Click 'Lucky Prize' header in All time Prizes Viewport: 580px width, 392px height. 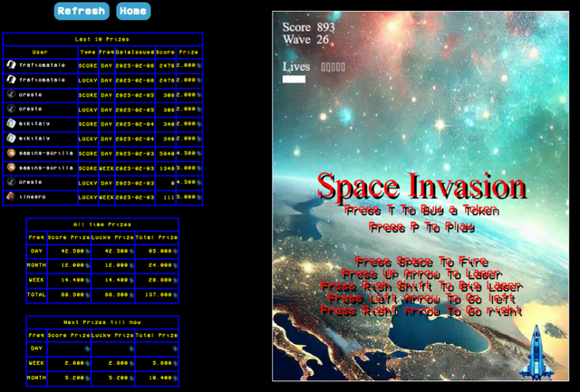(x=112, y=237)
